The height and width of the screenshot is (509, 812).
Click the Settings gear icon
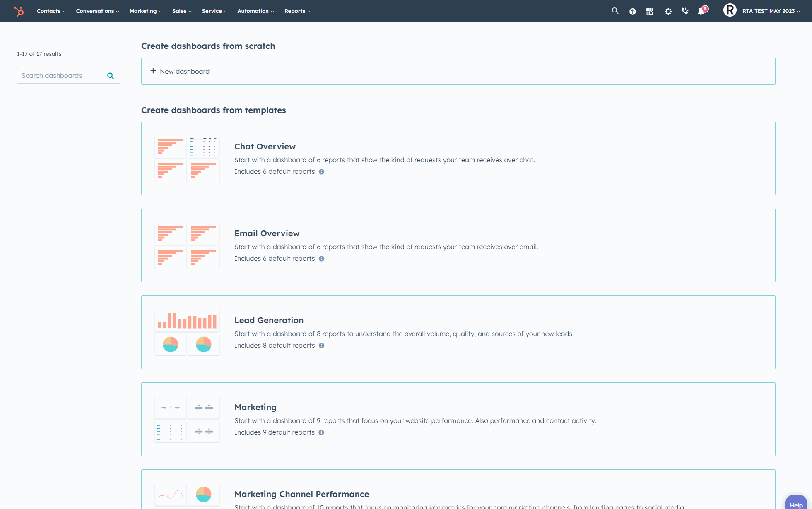[667, 11]
